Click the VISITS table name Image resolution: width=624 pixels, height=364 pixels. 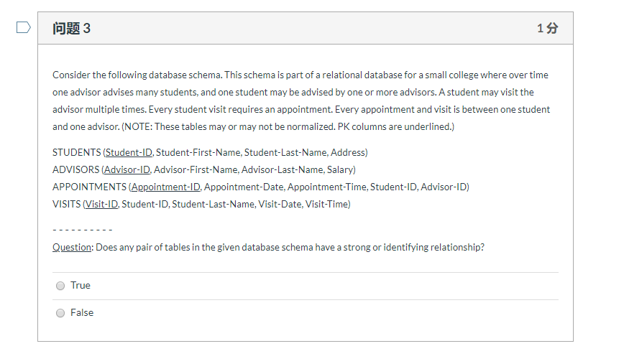[66, 204]
